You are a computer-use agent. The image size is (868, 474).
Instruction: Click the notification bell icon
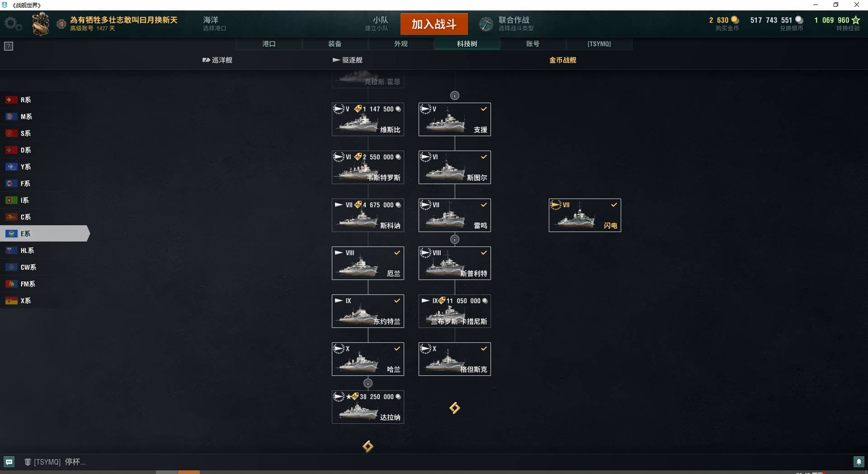coord(859,462)
